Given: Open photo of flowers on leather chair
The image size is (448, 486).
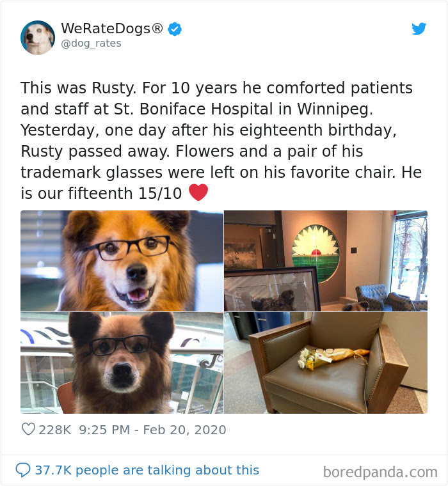Looking at the screenshot, I should (326, 363).
